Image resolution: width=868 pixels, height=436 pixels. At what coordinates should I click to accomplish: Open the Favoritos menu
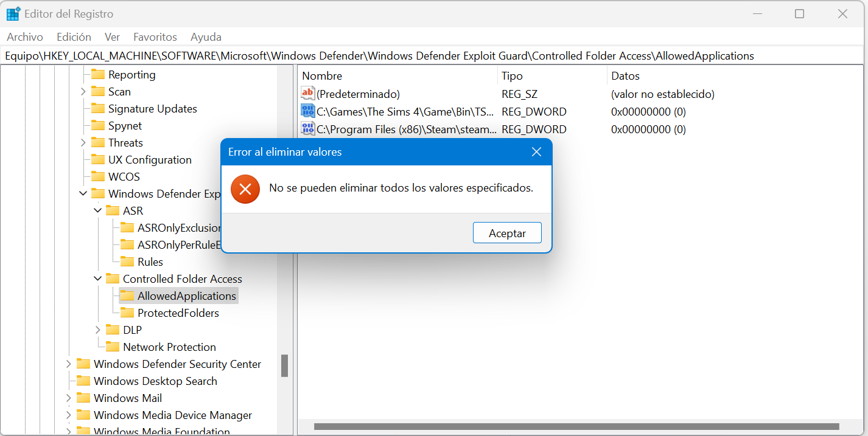pyautogui.click(x=155, y=37)
